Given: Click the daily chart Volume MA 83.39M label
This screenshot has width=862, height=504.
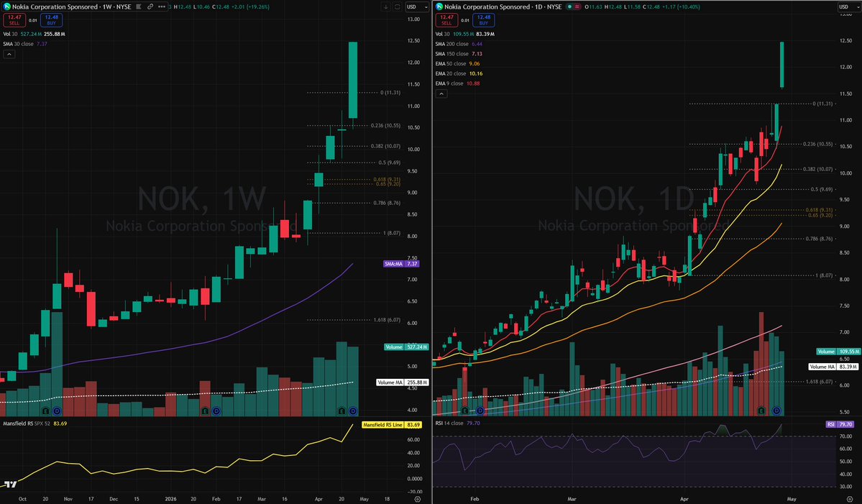Looking at the screenshot, I should (x=833, y=367).
